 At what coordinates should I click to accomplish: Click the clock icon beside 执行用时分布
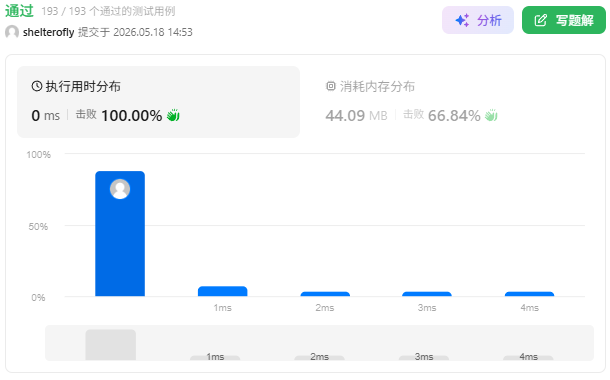pyautogui.click(x=37, y=86)
